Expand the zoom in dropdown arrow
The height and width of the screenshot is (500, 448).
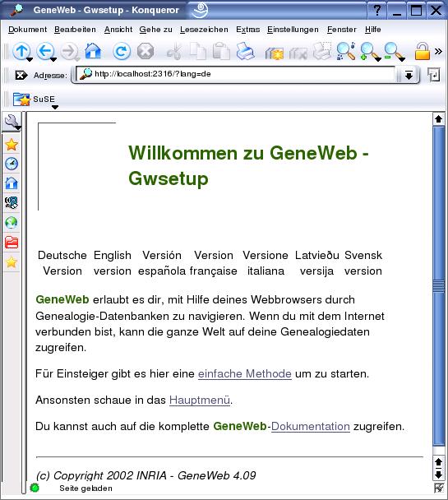tap(378, 59)
